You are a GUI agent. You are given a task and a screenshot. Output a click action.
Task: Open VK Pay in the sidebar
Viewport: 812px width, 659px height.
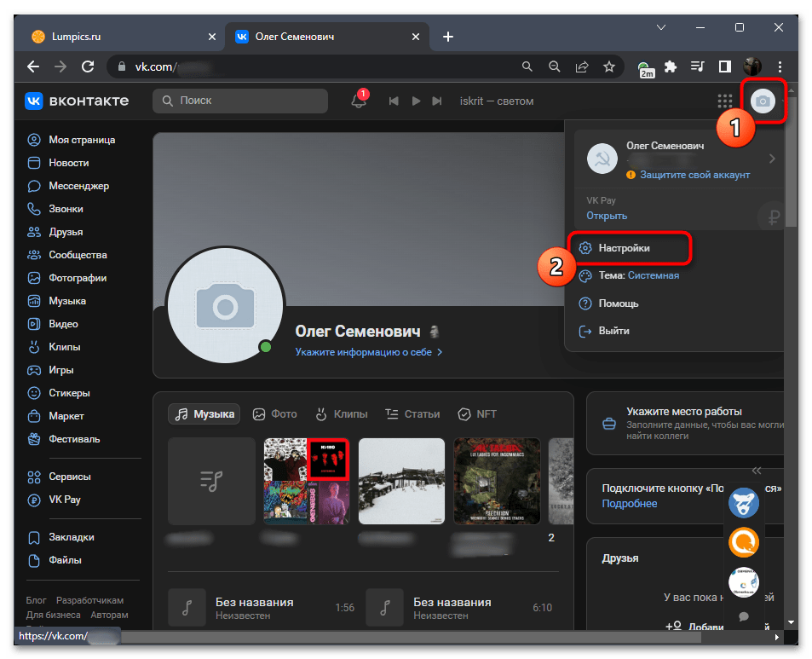(x=55, y=500)
